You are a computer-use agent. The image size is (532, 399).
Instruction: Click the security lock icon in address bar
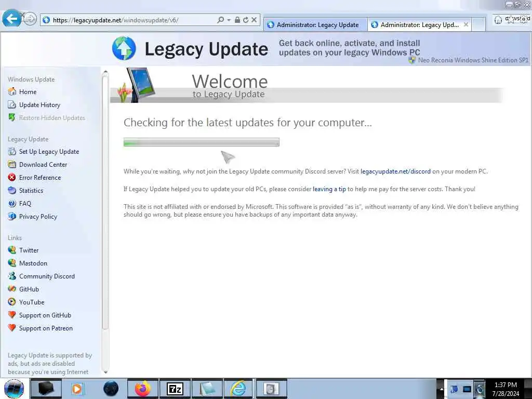click(237, 20)
